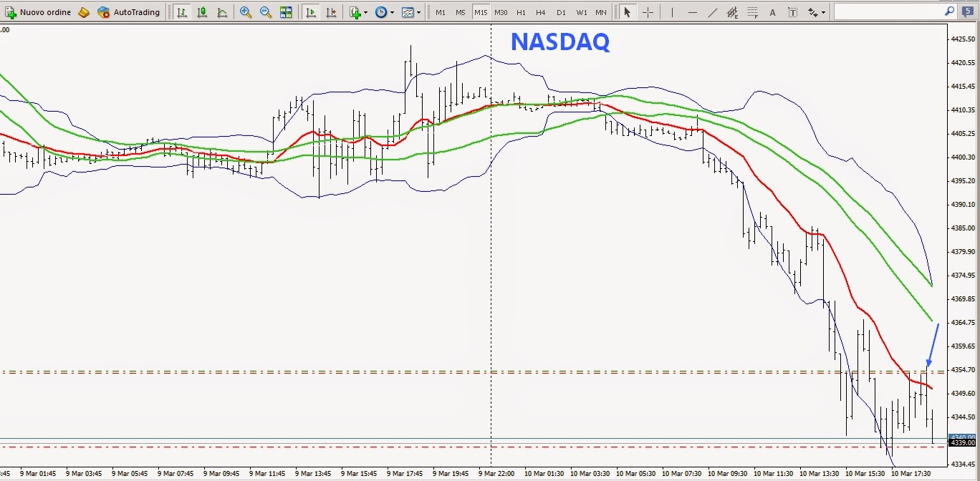Zoom out of the chart
This screenshot has width=980, height=481.
[x=266, y=12]
